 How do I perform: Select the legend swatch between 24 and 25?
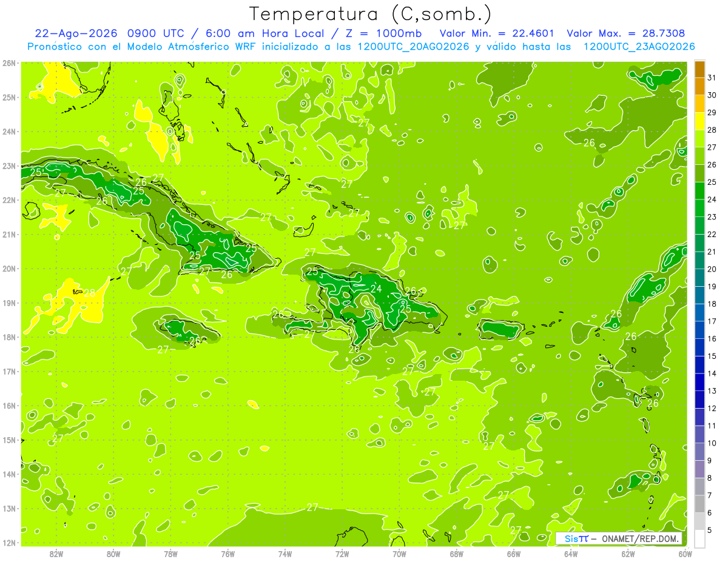(x=699, y=191)
